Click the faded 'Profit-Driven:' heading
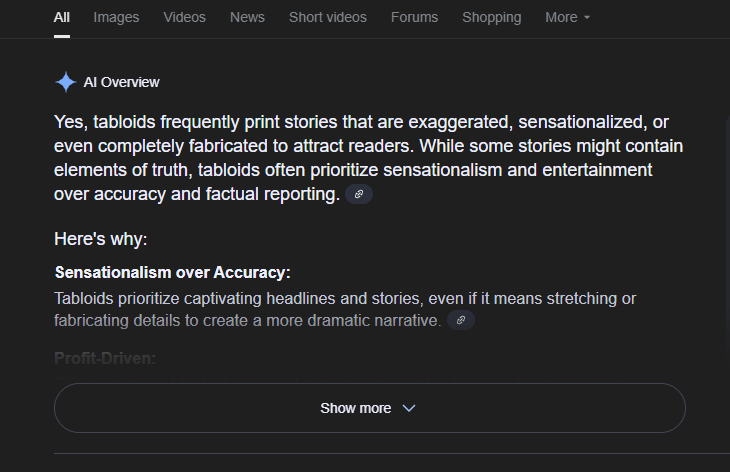730x472 pixels. tap(105, 358)
